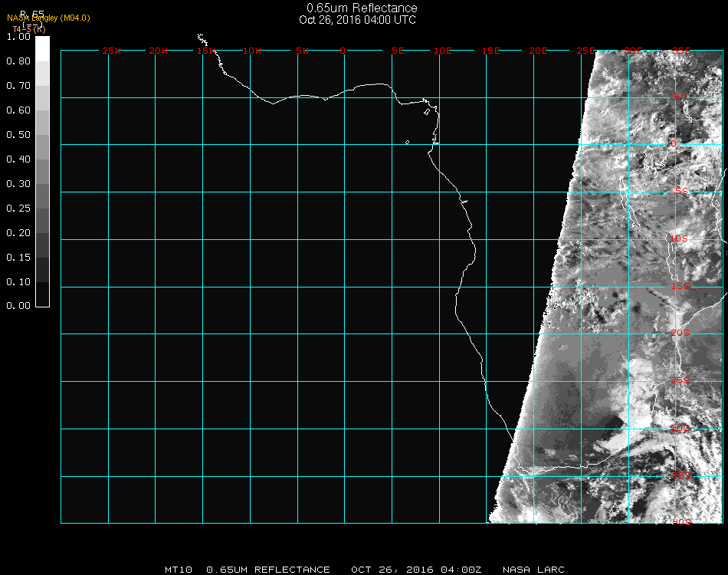Click the 30S latitude label
Screen dimensions: 728x575
tap(680, 428)
